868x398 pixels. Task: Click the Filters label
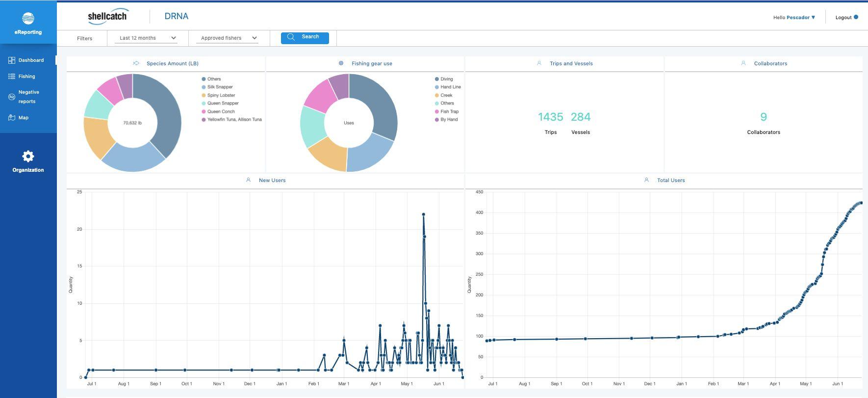(x=84, y=38)
